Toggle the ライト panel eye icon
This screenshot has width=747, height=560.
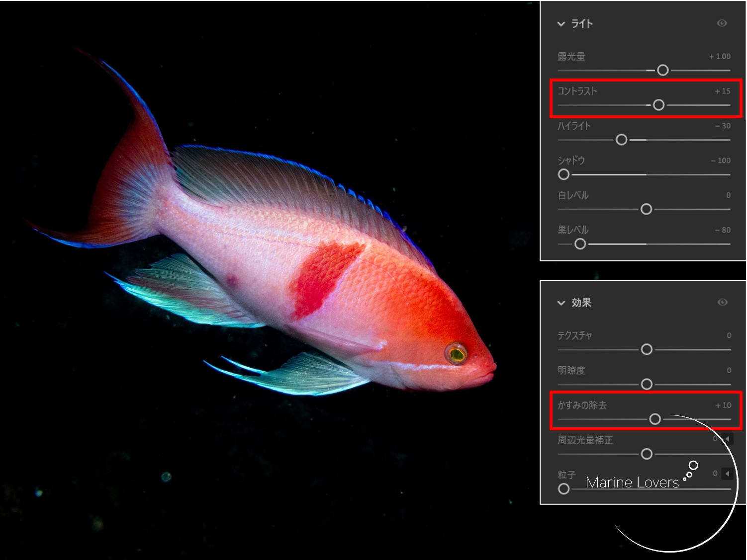point(722,23)
